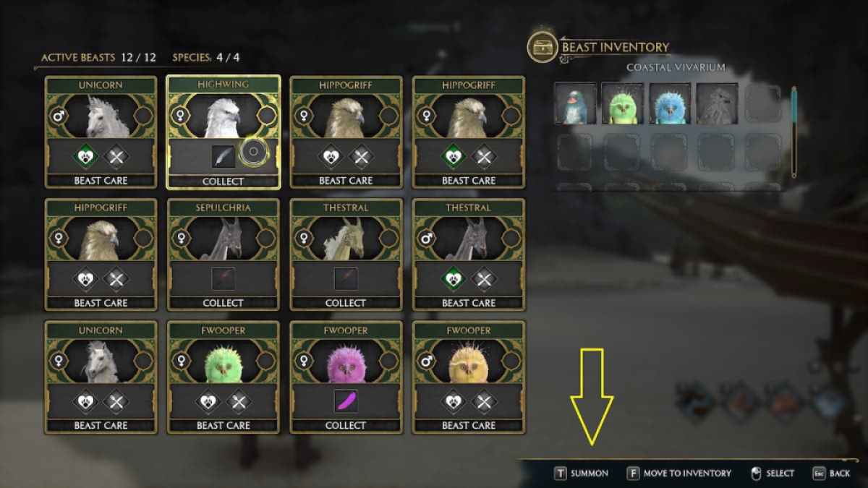Click the heart petting icon on first Unicorn card
This screenshot has height=488, width=868.
point(86,155)
